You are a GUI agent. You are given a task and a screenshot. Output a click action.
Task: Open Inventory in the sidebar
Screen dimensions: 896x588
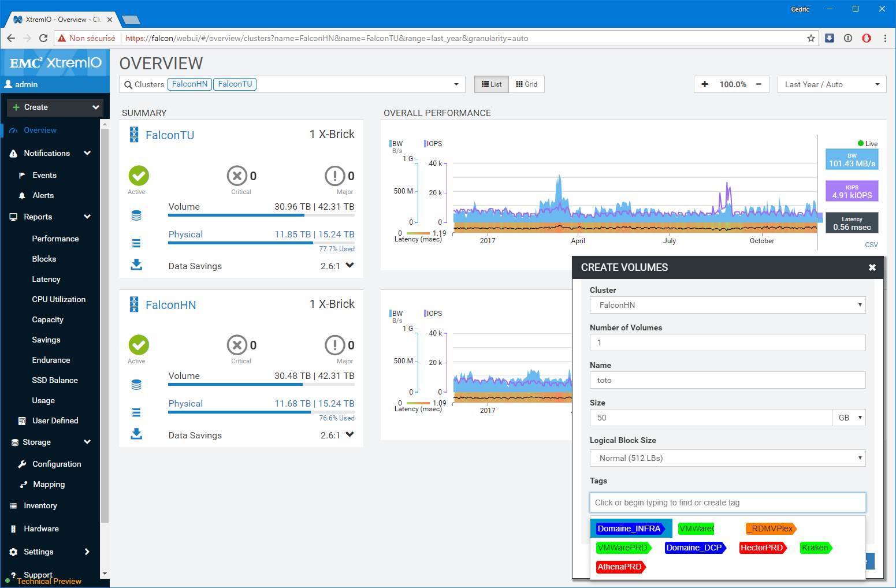[40, 505]
